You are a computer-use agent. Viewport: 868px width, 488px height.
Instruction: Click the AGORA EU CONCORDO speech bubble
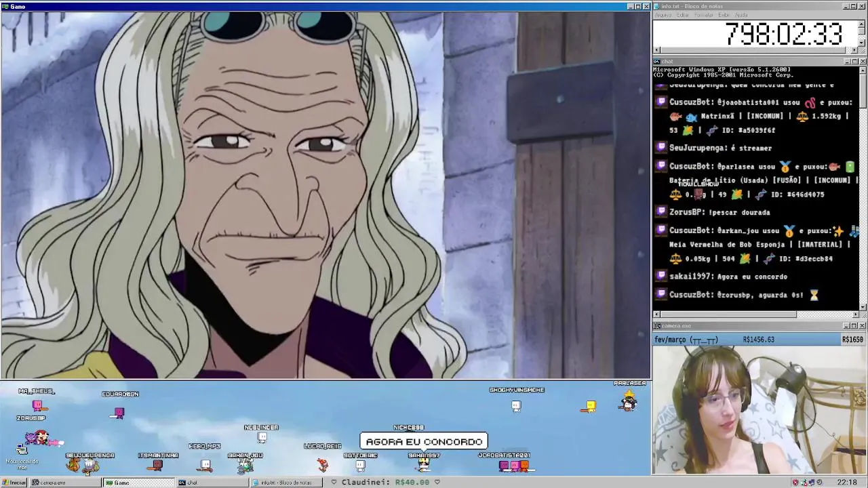click(x=424, y=442)
